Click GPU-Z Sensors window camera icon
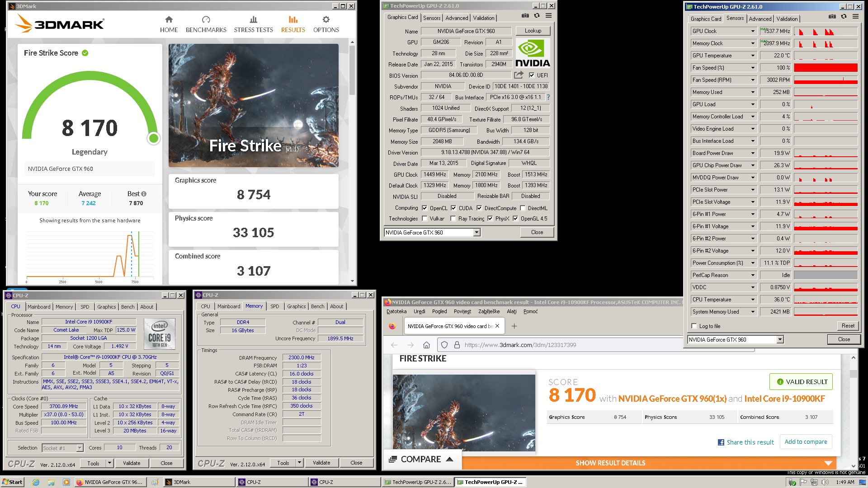The width and height of the screenshot is (868, 488). click(x=832, y=17)
